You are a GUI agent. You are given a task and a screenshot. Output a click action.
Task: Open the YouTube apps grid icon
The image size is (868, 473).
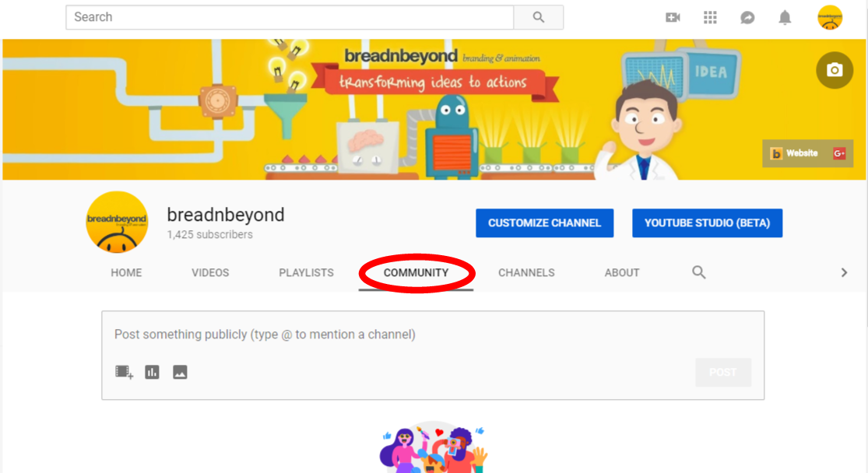click(x=710, y=18)
